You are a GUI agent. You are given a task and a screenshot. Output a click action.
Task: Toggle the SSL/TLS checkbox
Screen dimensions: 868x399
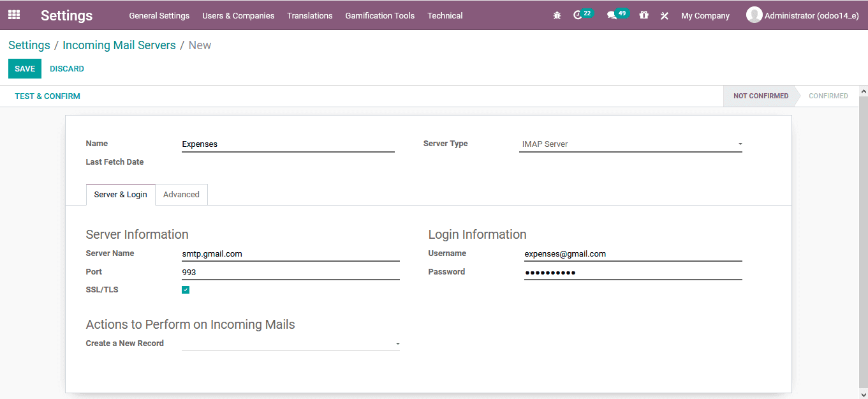coord(186,290)
